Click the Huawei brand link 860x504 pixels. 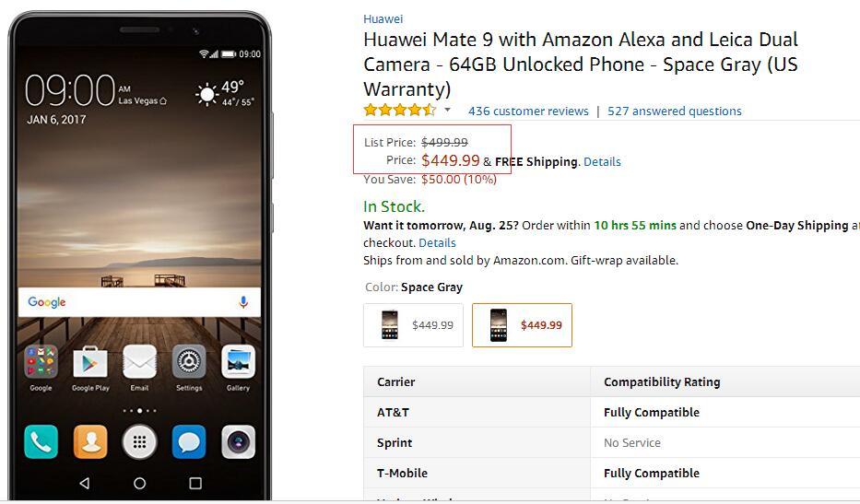(x=383, y=19)
